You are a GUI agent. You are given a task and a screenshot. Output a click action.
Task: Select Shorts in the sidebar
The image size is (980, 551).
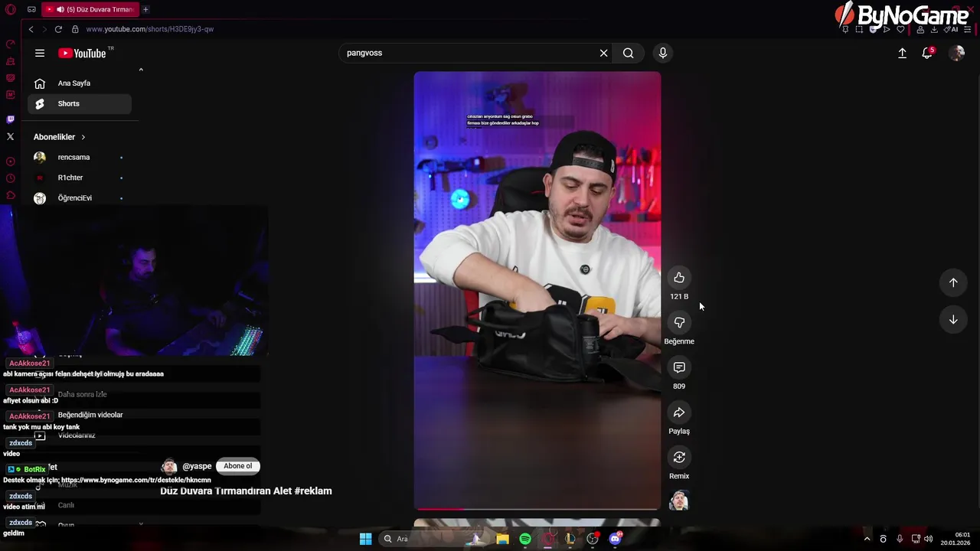(x=80, y=104)
